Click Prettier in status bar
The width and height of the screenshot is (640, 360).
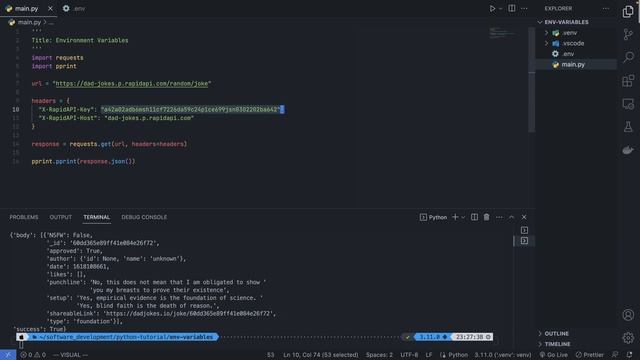[x=589, y=355]
